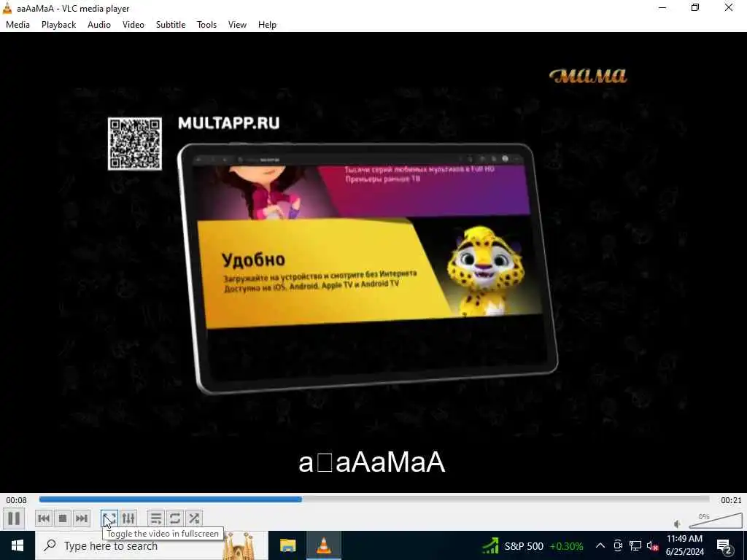Open the network tray icon
Screen dimensions: 747x560
[x=635, y=545]
